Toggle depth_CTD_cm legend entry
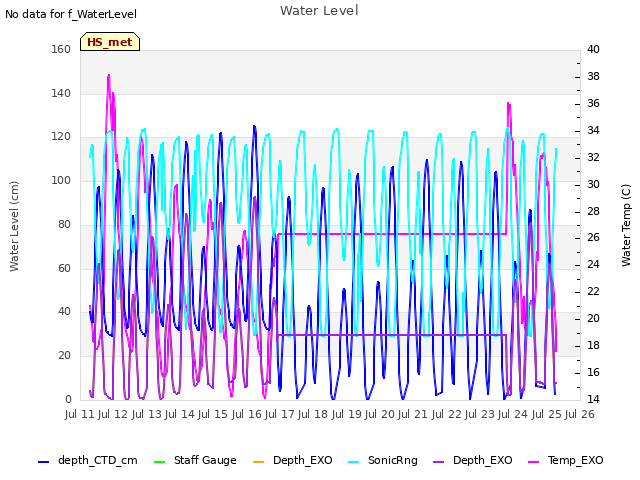 [88, 461]
